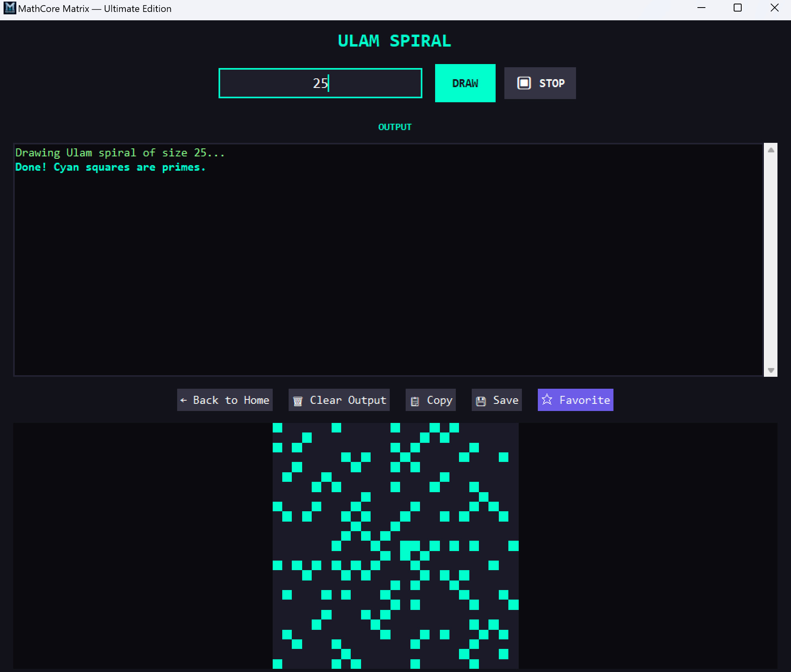Click the DRAW button
791x672 pixels.
point(465,83)
